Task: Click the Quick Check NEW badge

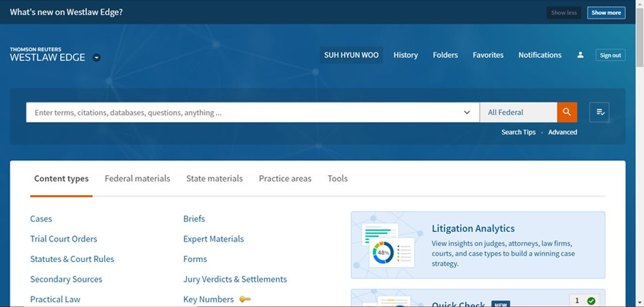Action: coord(501,304)
